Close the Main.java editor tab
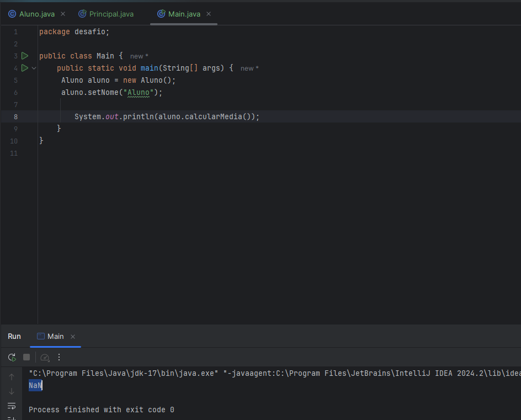521x420 pixels. (209, 14)
